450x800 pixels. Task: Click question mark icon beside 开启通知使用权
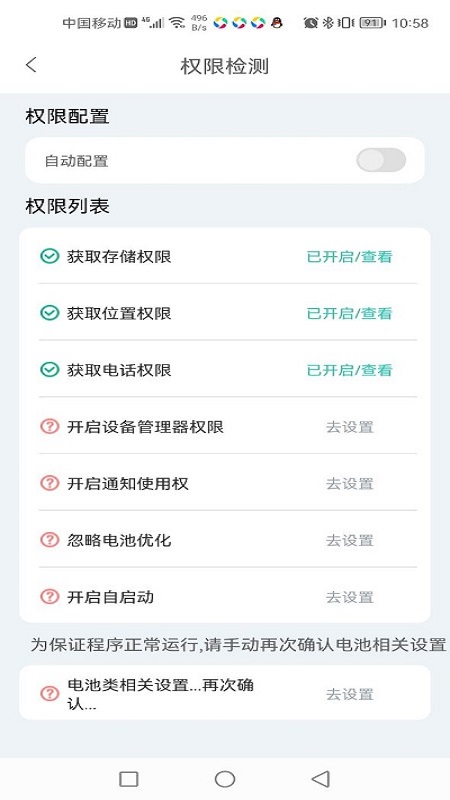(x=49, y=483)
